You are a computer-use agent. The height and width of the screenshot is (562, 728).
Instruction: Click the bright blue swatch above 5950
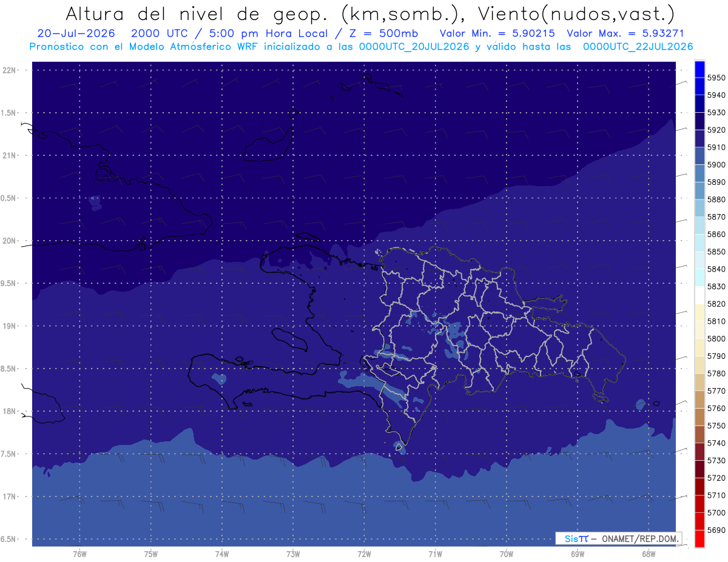click(x=699, y=69)
